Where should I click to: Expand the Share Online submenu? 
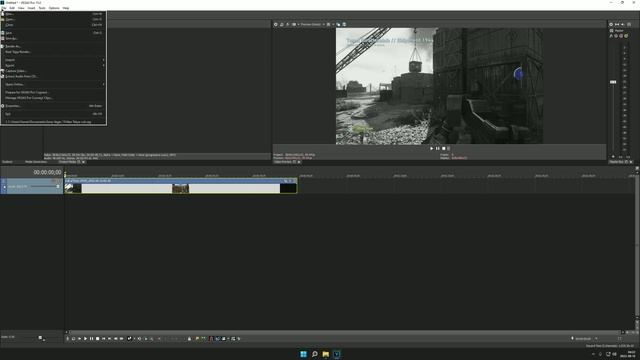tap(54, 84)
